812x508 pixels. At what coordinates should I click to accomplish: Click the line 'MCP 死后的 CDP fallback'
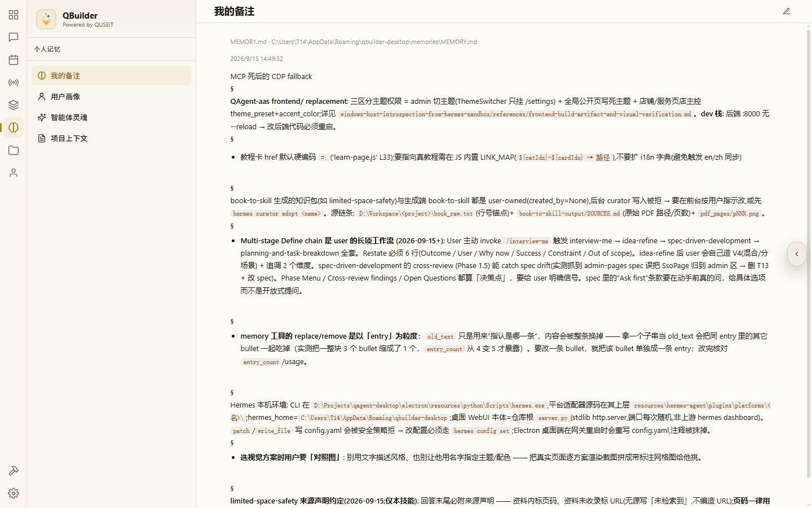point(271,76)
